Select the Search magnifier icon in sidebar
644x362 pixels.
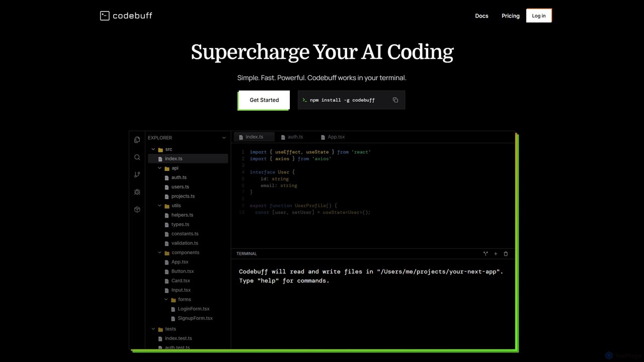[x=137, y=157]
